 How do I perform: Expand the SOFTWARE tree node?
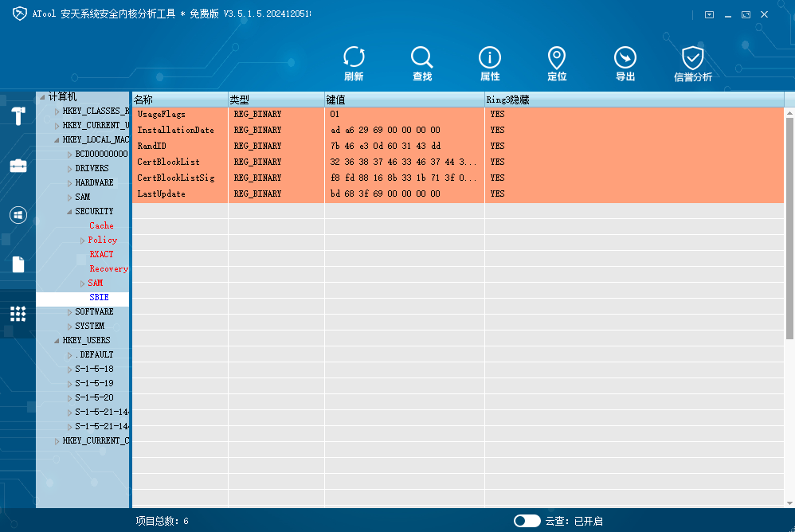[69, 312]
